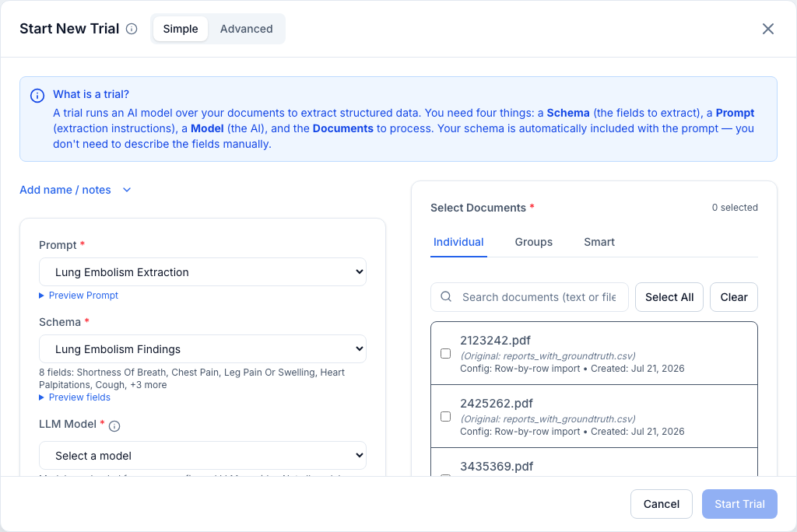Screen dimensions: 797x532
Task: Click the Clear button
Action: pyautogui.click(x=734, y=297)
